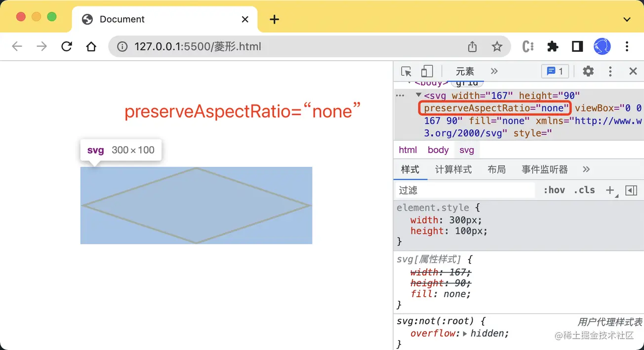This screenshot has width=644, height=350.
Task: Open a new browser tab
Action: click(274, 19)
